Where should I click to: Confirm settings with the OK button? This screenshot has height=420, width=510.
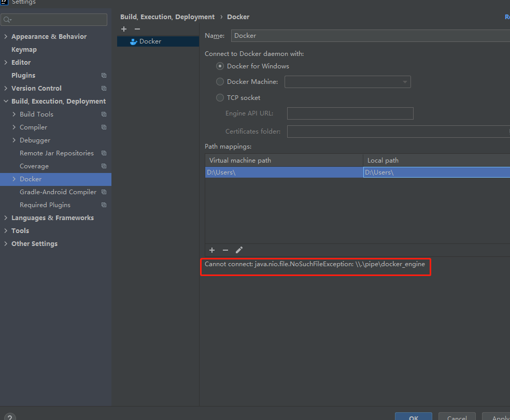click(413, 417)
